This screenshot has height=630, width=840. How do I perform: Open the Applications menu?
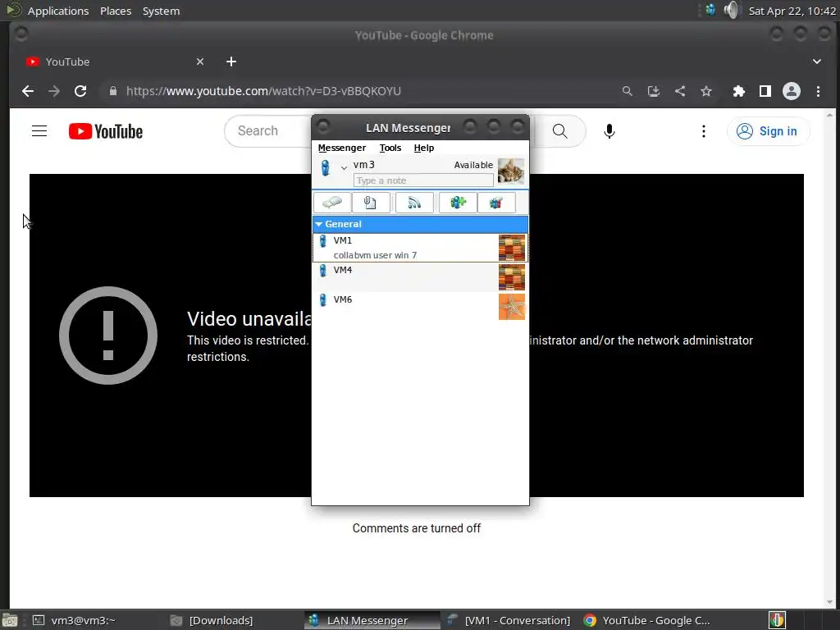tap(58, 11)
